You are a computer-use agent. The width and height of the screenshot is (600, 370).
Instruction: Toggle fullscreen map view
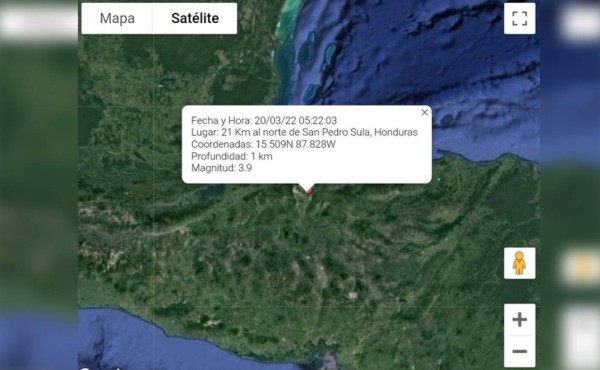[x=519, y=18]
